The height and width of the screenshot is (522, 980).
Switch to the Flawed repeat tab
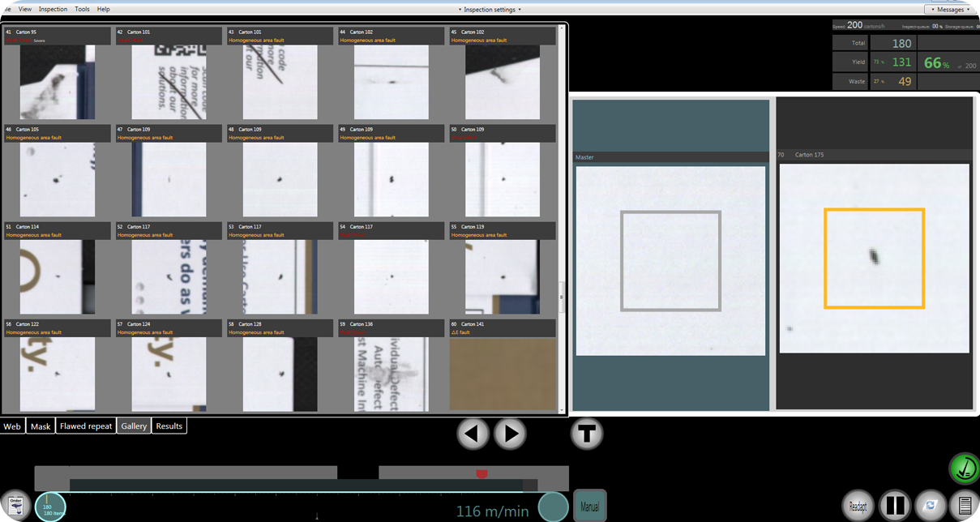85,426
